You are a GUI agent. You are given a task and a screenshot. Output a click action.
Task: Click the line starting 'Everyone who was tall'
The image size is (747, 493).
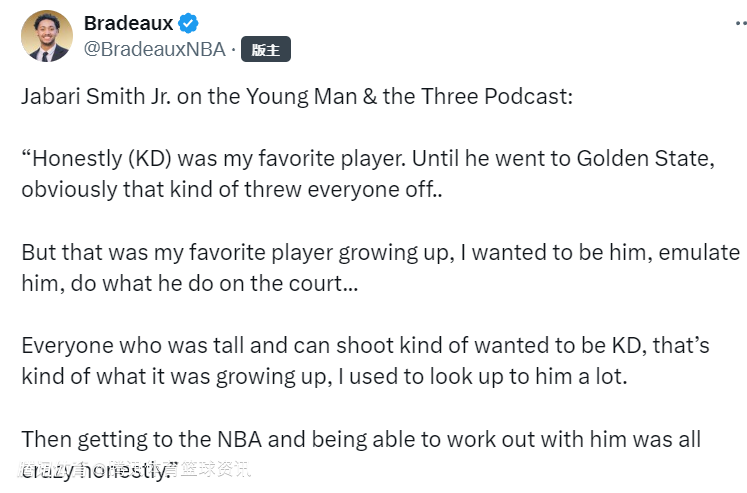[x=365, y=346]
